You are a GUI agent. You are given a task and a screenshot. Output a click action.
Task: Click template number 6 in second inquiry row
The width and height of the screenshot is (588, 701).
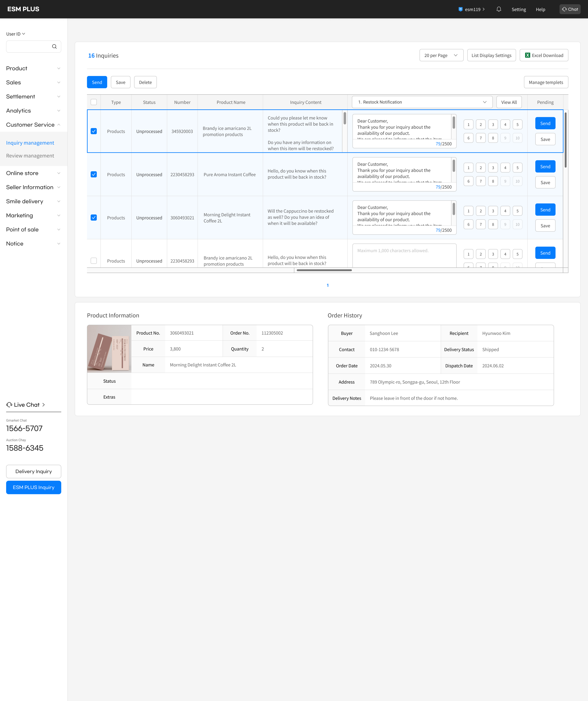tap(468, 181)
